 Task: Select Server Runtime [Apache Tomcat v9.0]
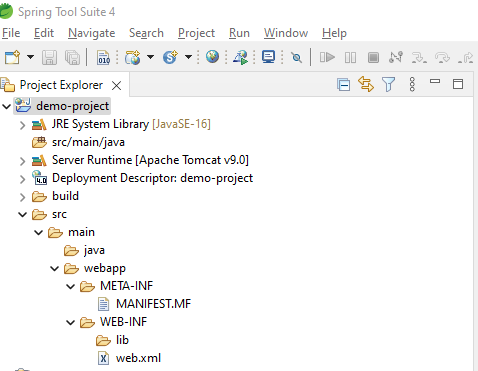[x=140, y=160]
